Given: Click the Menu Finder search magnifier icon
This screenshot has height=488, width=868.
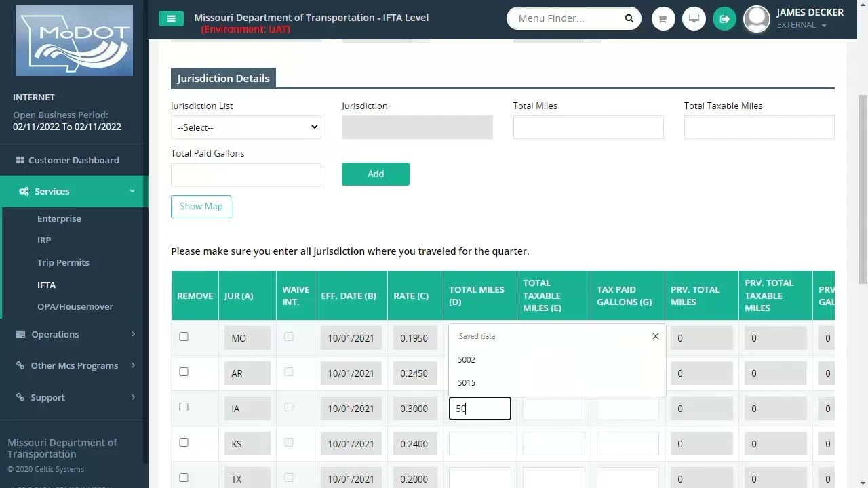Looking at the screenshot, I should [629, 18].
